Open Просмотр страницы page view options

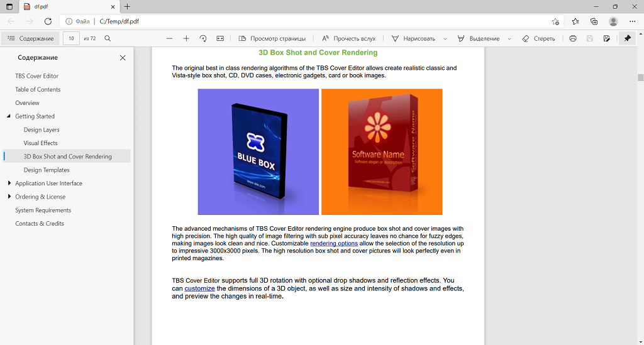[272, 38]
